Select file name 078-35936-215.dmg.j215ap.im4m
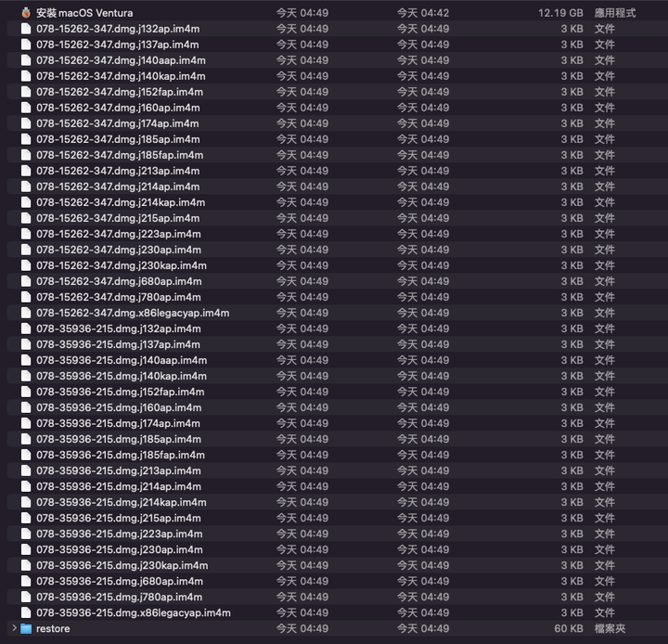This screenshot has width=668, height=644. 119,518
